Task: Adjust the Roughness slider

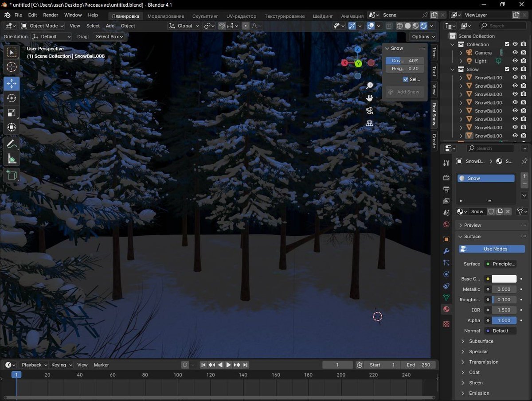Action: click(504, 300)
